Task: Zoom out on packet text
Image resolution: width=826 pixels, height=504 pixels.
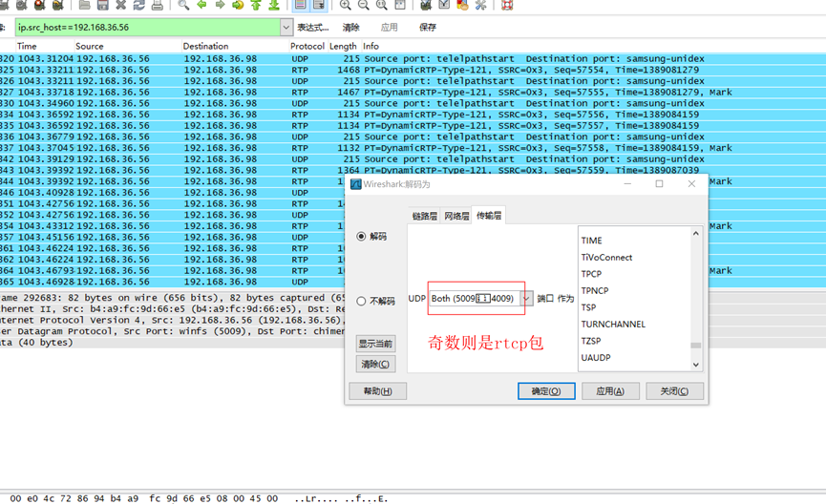Action: click(364, 5)
